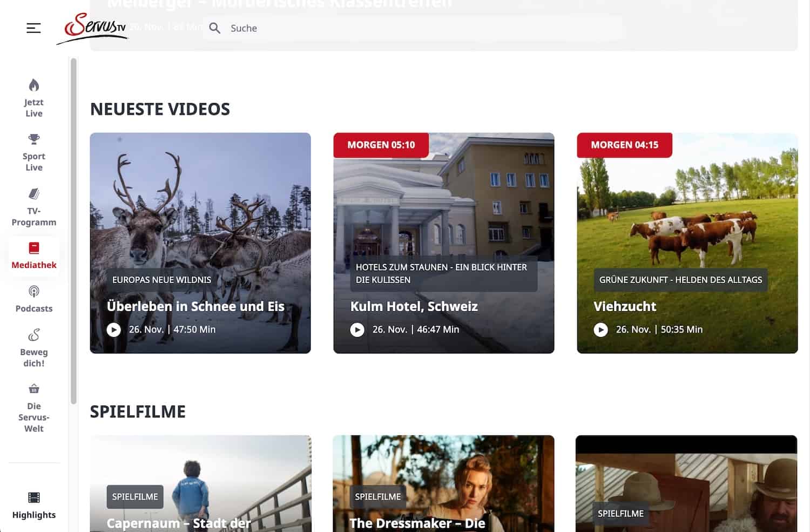Play the Viehzucht video
Image resolution: width=810 pixels, height=532 pixels.
pyautogui.click(x=601, y=329)
